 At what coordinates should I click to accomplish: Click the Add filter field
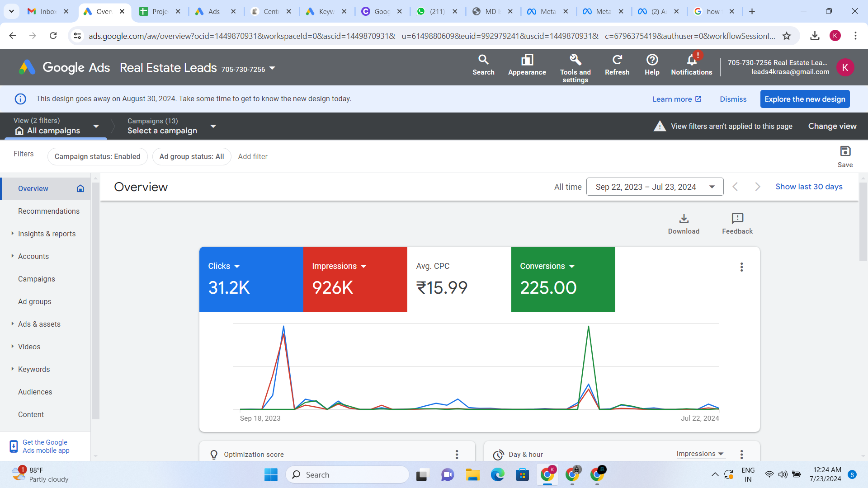253,156
